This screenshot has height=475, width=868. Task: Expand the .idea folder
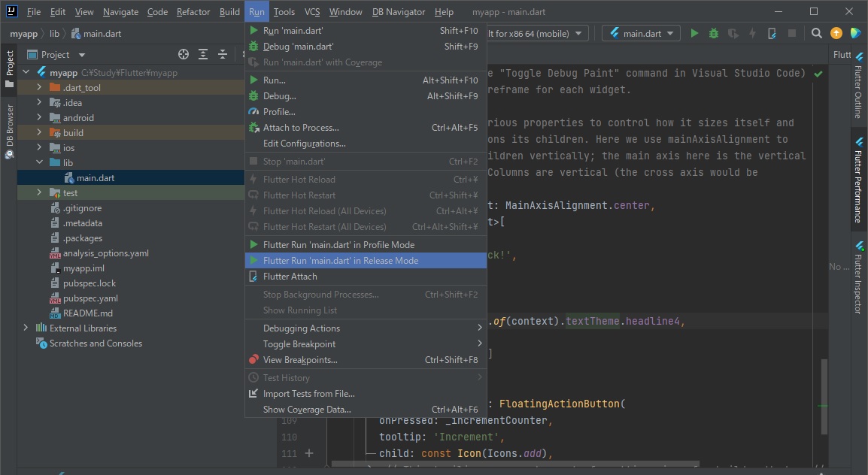click(39, 102)
